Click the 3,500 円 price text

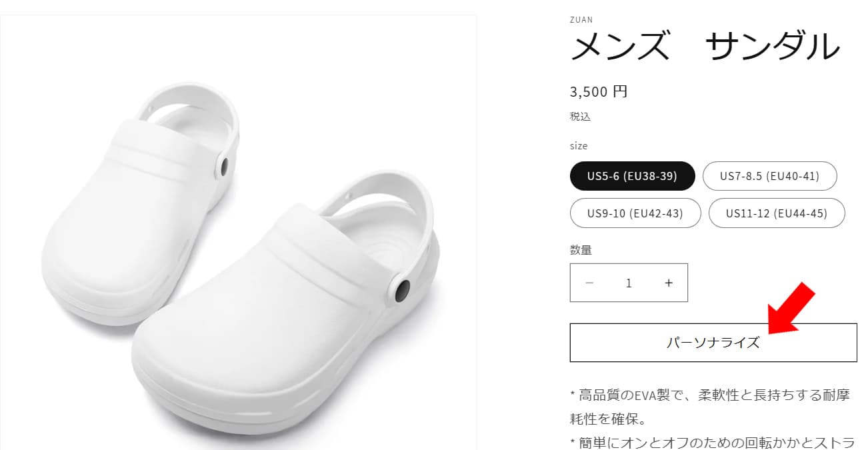pyautogui.click(x=599, y=91)
